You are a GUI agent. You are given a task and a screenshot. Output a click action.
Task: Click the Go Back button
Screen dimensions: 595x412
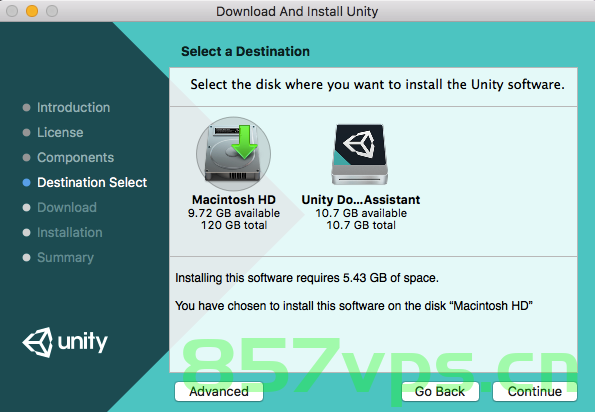pyautogui.click(x=440, y=392)
